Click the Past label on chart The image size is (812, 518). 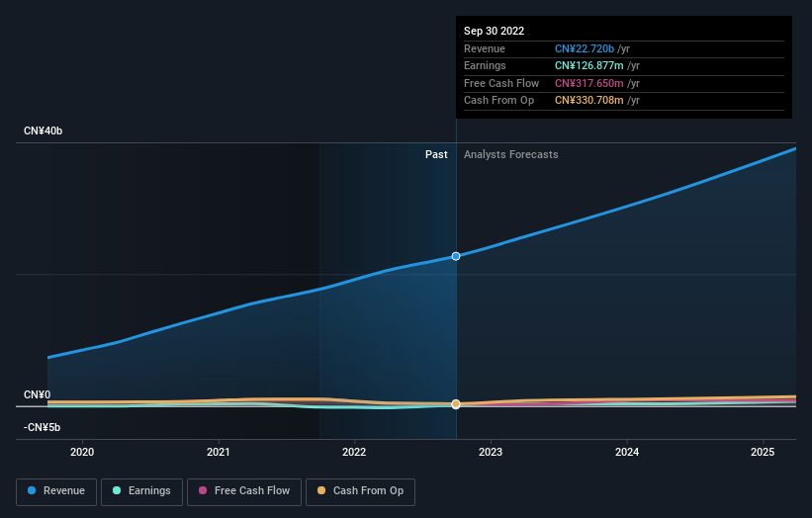[x=436, y=154]
